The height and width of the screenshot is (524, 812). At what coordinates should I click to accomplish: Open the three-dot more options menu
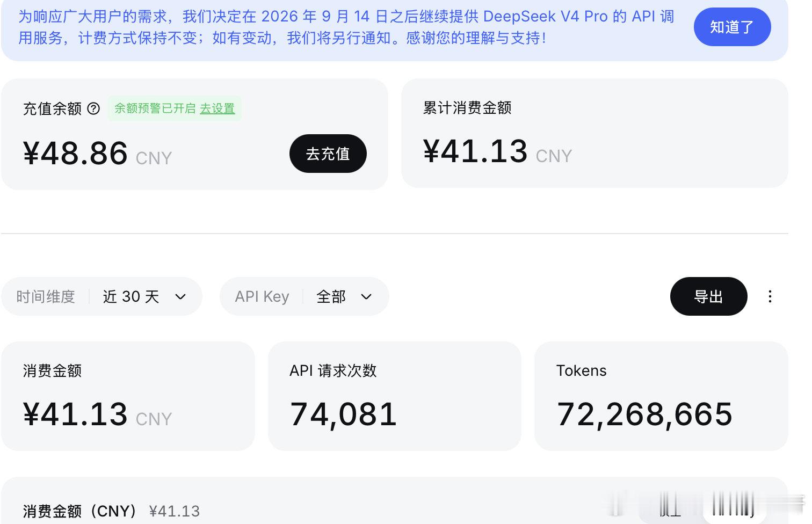click(x=770, y=296)
